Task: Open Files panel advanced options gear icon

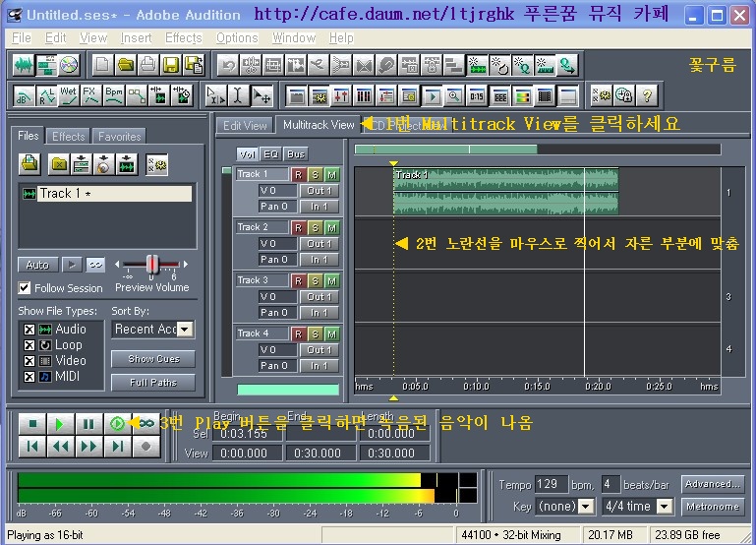Action: point(157,164)
